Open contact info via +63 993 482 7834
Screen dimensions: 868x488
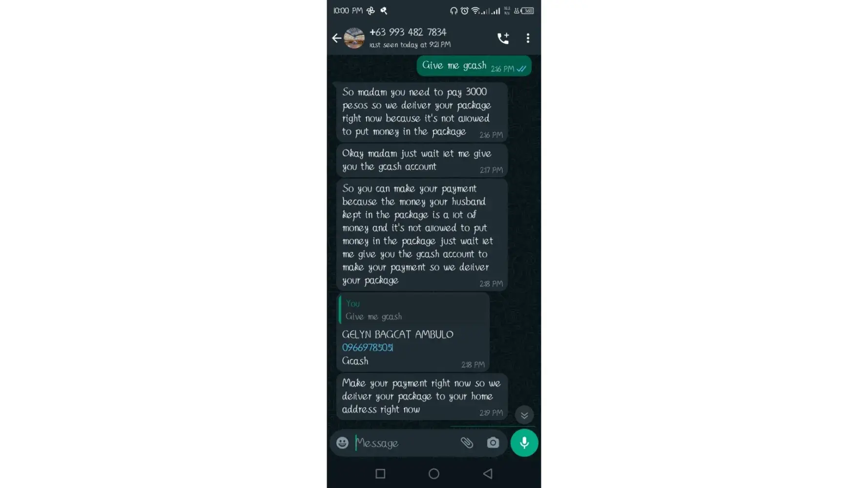click(x=408, y=32)
